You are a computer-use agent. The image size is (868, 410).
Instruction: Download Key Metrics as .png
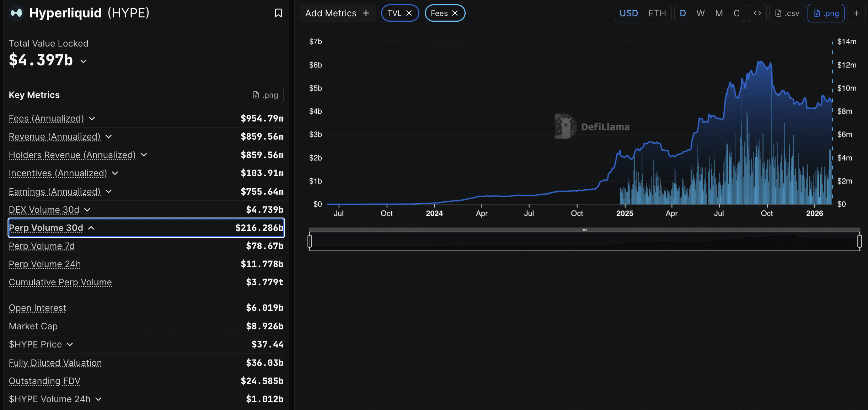265,95
